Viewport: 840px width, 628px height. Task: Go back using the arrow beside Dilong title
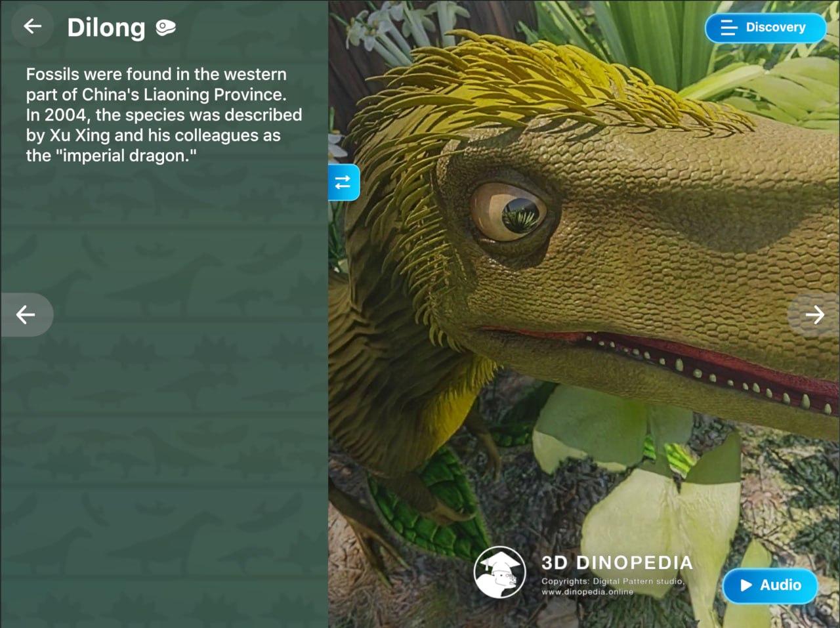tap(32, 26)
